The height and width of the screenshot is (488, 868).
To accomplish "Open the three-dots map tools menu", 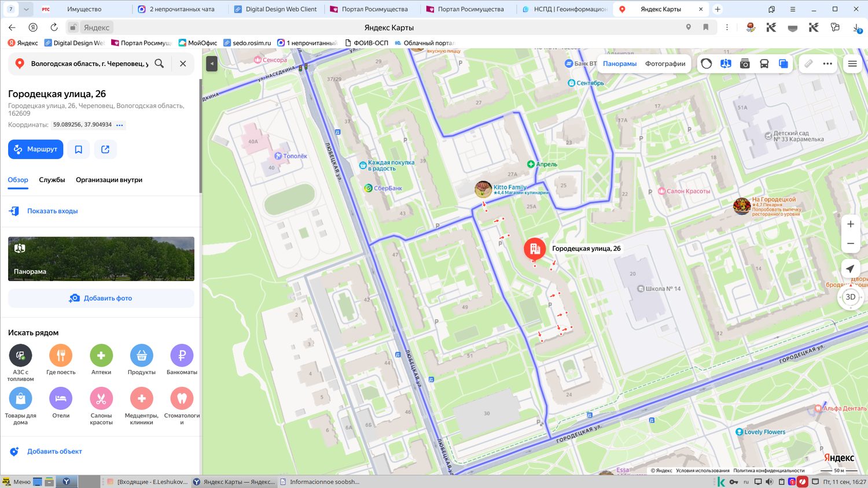I will tap(827, 64).
